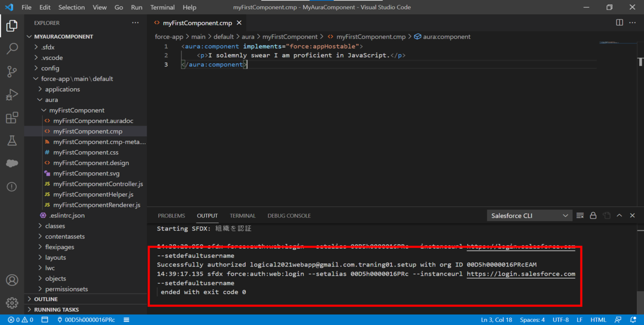
Task: Click the alert circle icon in activity bar
Action: 12,187
